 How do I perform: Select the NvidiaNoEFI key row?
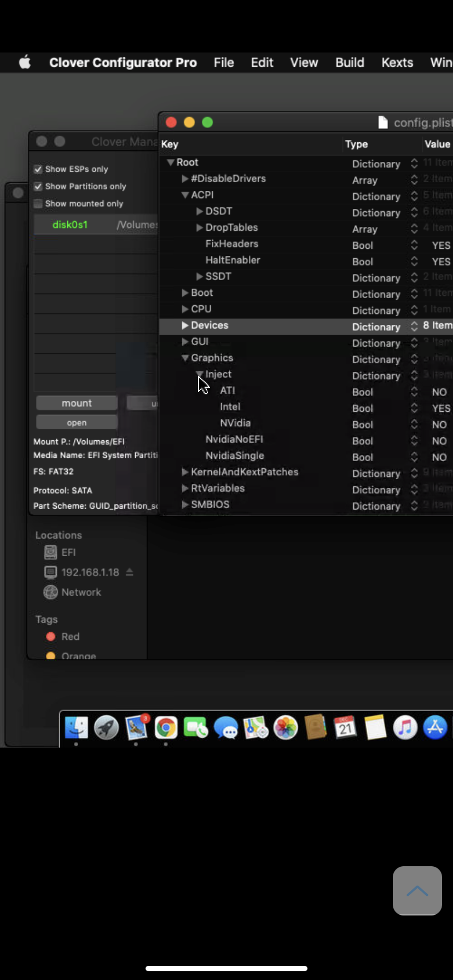pyautogui.click(x=234, y=439)
